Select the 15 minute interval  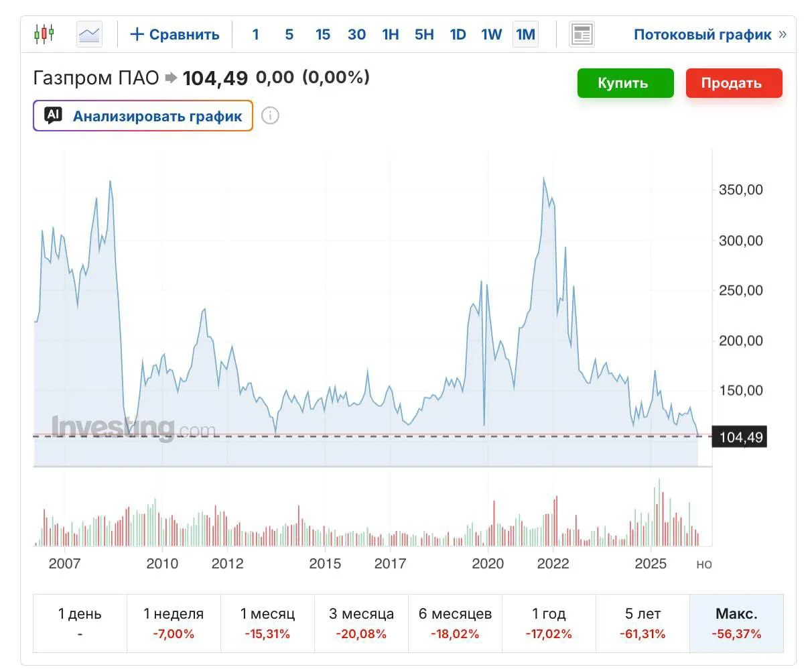(x=323, y=34)
